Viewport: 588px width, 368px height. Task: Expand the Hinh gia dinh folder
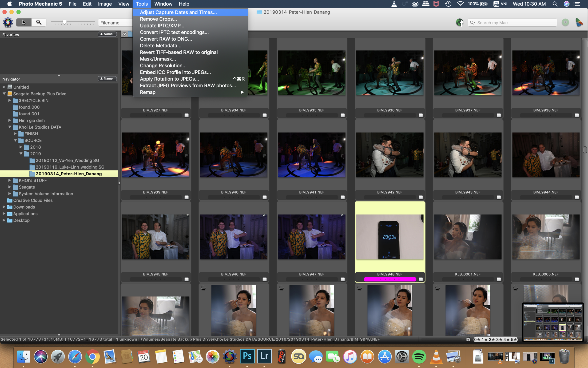click(9, 120)
